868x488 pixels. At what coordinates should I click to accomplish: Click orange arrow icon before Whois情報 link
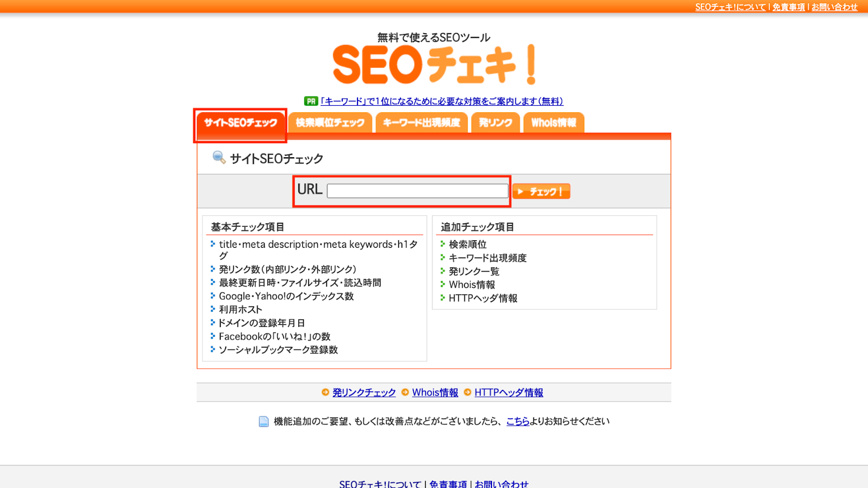405,392
